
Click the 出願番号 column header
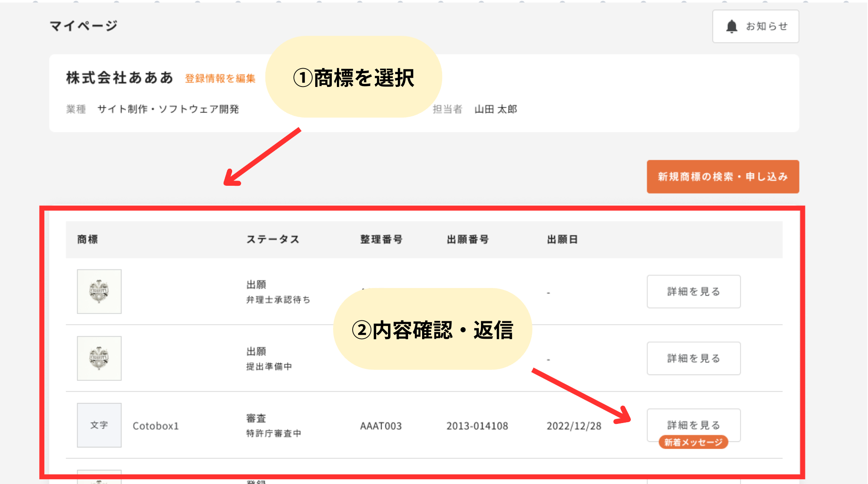tap(468, 239)
